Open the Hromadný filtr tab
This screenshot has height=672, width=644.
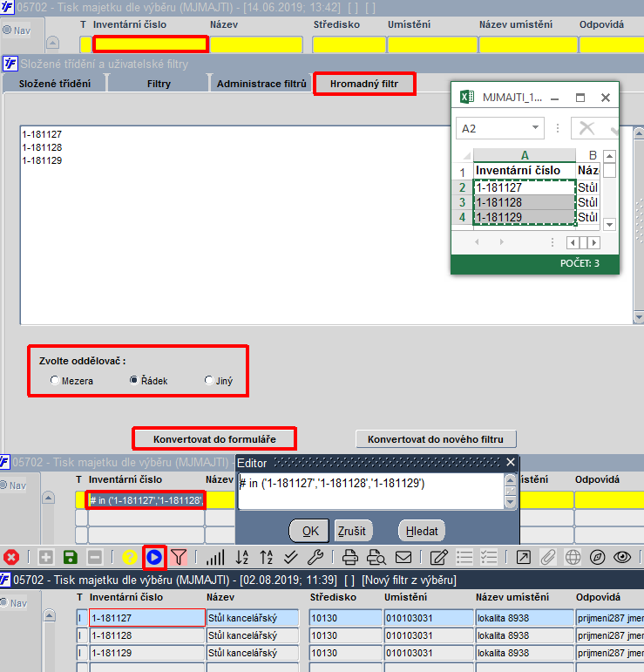coord(363,84)
